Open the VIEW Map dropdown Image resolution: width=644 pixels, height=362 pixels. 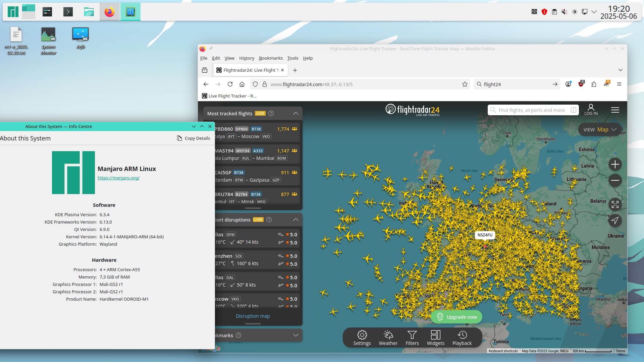(600, 129)
